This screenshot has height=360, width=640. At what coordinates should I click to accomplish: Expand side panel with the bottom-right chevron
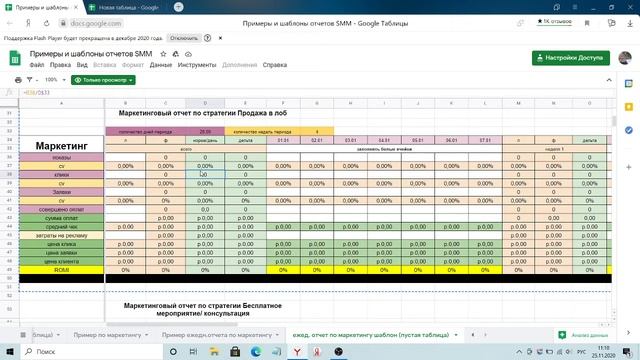(629, 333)
